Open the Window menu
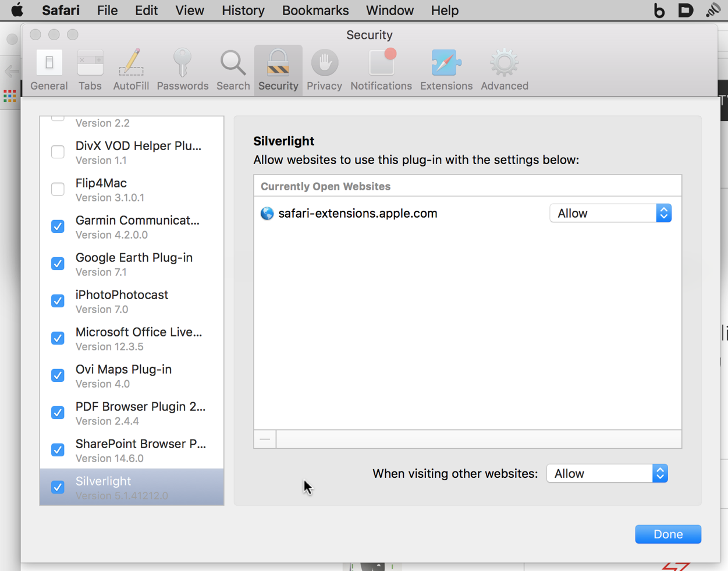Image resolution: width=728 pixels, height=571 pixels. coord(390,10)
